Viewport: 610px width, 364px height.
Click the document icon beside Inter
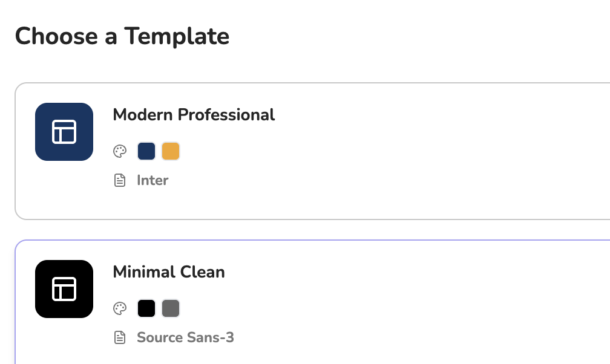tap(120, 180)
